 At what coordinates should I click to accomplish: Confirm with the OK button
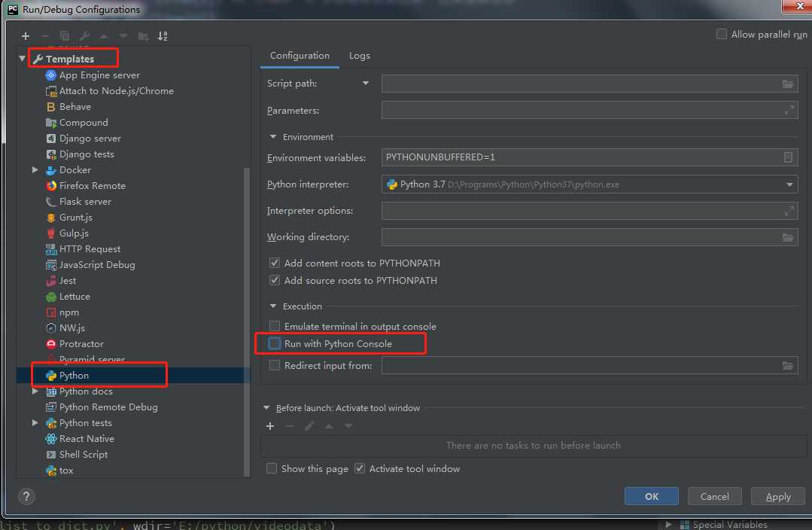point(652,496)
